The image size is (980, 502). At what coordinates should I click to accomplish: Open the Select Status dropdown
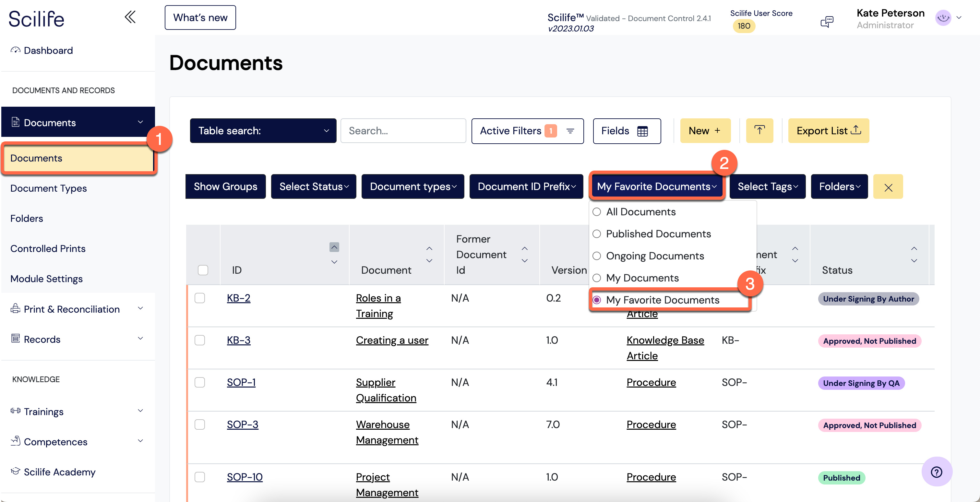click(x=313, y=186)
